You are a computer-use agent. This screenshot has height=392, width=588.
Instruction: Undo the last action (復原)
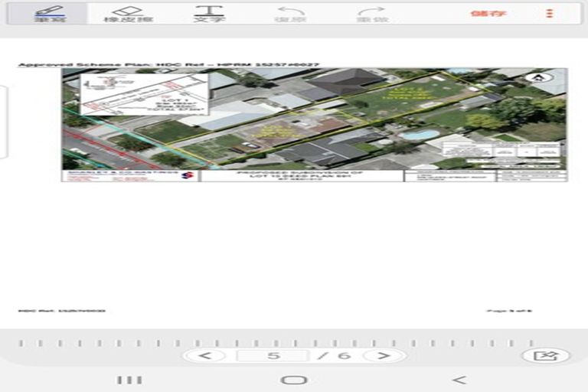[x=291, y=14]
